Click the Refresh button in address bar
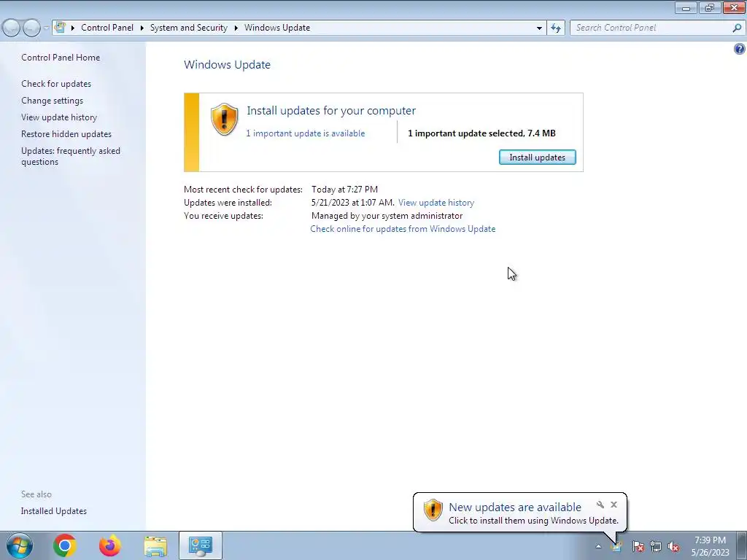This screenshot has height=560, width=747. pos(556,28)
